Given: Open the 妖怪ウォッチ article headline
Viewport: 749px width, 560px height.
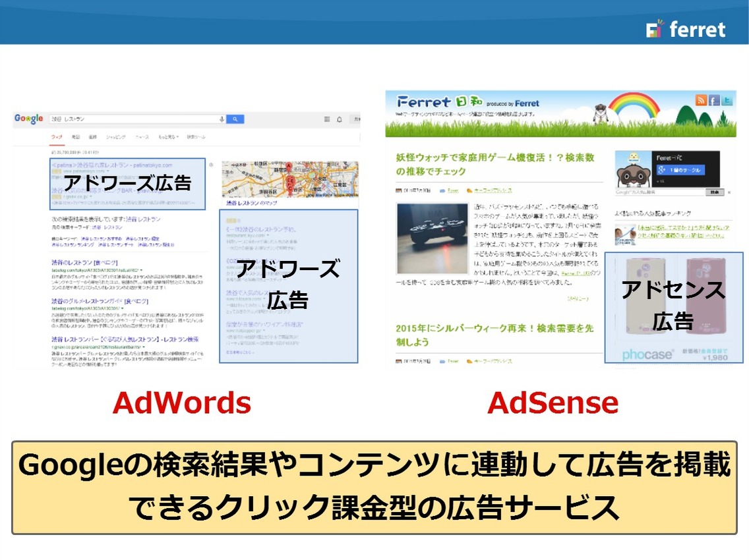Looking at the screenshot, I should (x=495, y=164).
